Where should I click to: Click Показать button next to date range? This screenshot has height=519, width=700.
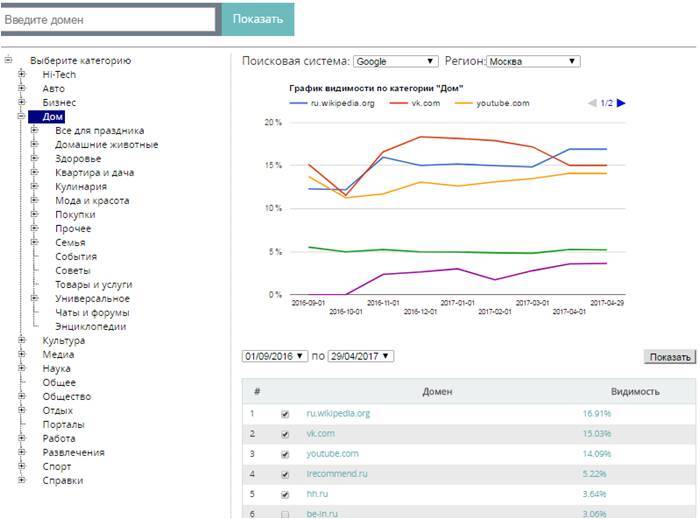coord(669,357)
